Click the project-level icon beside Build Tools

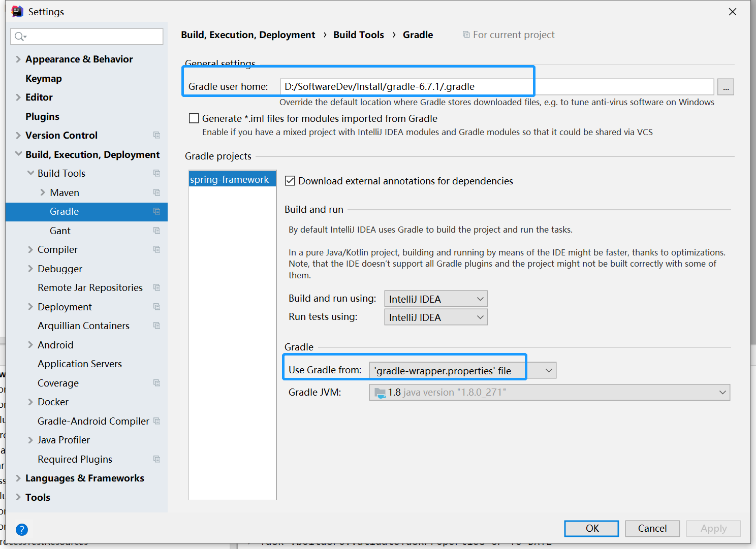pos(157,173)
